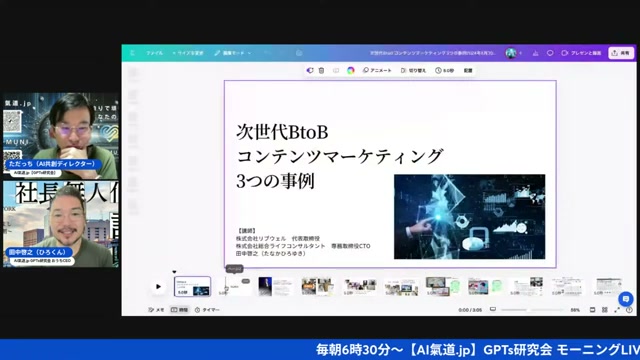Click the playhead marker above first thumbnail
Image resolution: width=640 pixels, height=360 pixels.
coord(175,271)
